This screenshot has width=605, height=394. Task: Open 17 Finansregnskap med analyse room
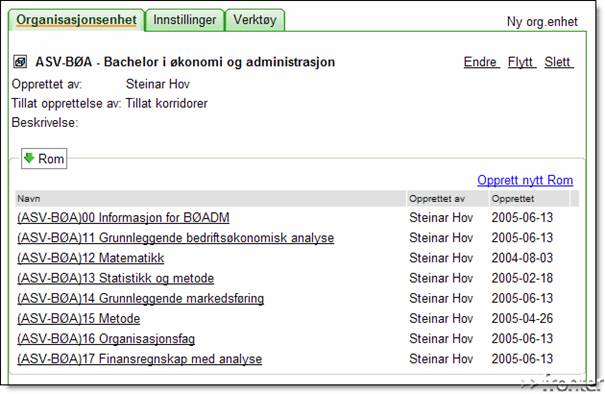[x=139, y=359]
